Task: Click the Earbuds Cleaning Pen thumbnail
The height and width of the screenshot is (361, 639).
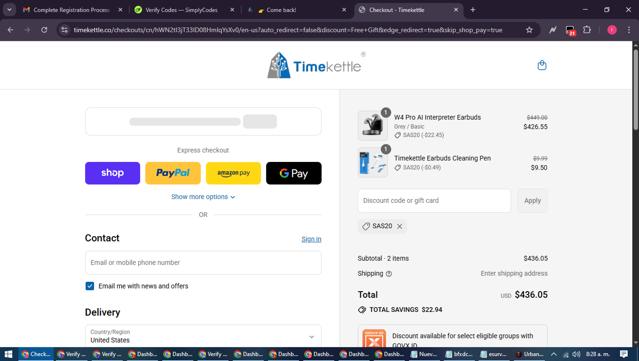Action: [372, 162]
